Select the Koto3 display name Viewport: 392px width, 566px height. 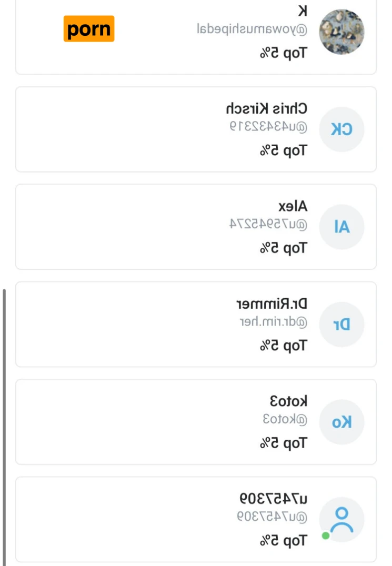[x=288, y=401]
